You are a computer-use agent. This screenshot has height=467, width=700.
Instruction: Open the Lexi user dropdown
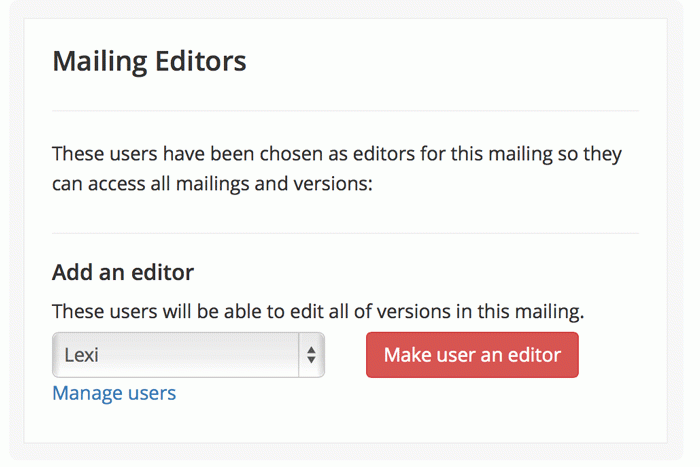[188, 355]
